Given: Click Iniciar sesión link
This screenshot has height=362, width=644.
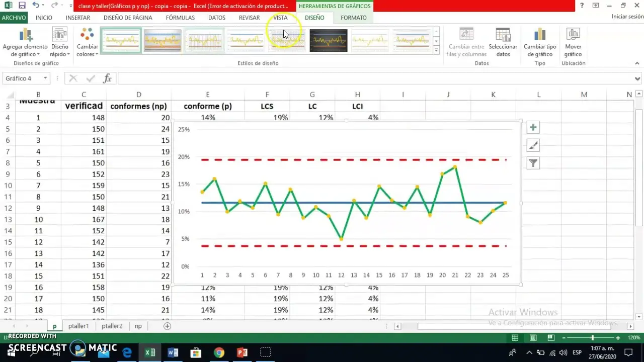Looking at the screenshot, I should (627, 17).
